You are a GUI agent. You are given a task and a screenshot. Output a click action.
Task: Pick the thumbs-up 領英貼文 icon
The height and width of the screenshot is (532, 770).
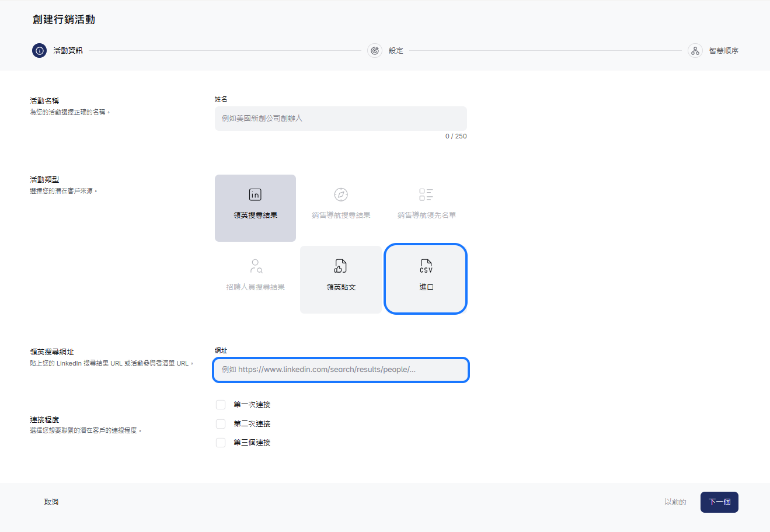341,267
